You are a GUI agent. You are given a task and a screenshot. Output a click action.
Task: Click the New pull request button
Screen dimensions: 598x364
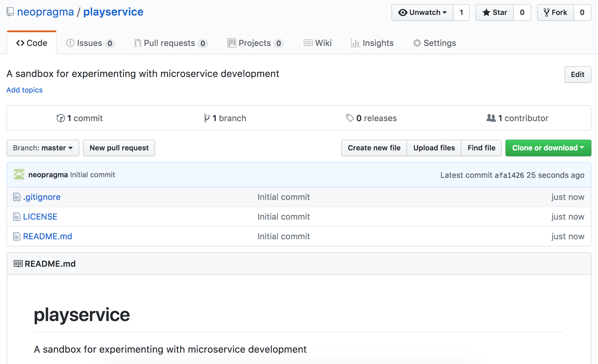click(119, 148)
